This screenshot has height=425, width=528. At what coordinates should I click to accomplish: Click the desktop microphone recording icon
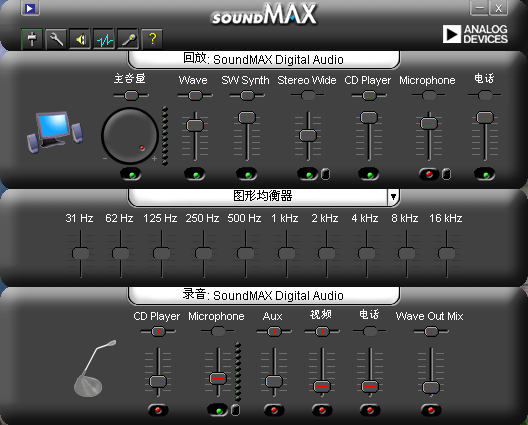point(94,368)
